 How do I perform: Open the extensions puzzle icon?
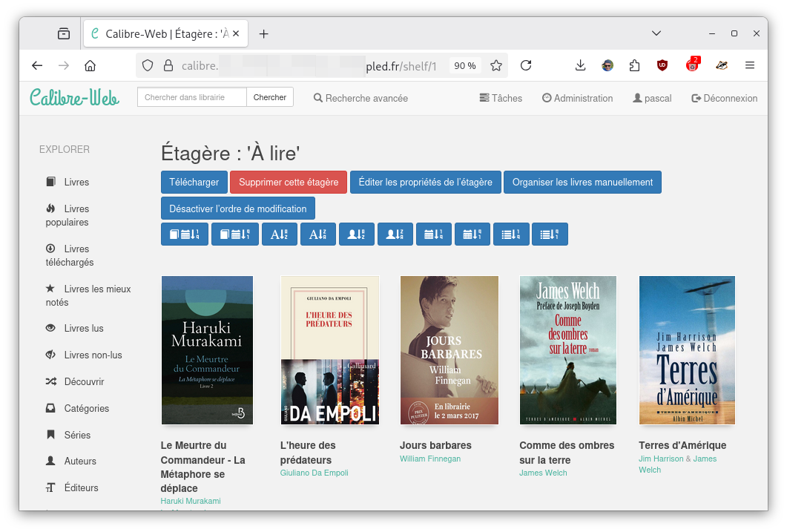point(634,66)
